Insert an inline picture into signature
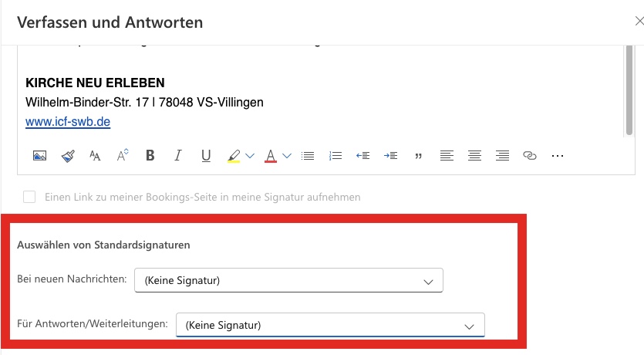The height and width of the screenshot is (355, 644). [40, 156]
